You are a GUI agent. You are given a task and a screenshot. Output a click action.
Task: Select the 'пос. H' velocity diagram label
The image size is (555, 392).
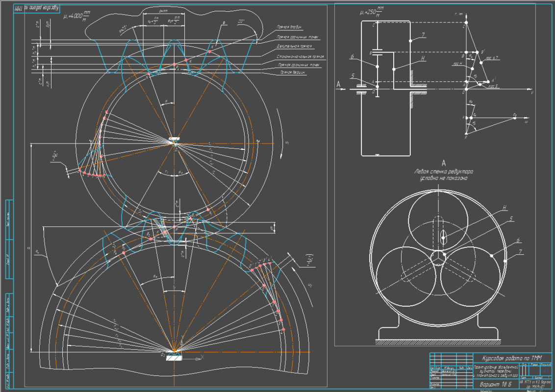457,64
